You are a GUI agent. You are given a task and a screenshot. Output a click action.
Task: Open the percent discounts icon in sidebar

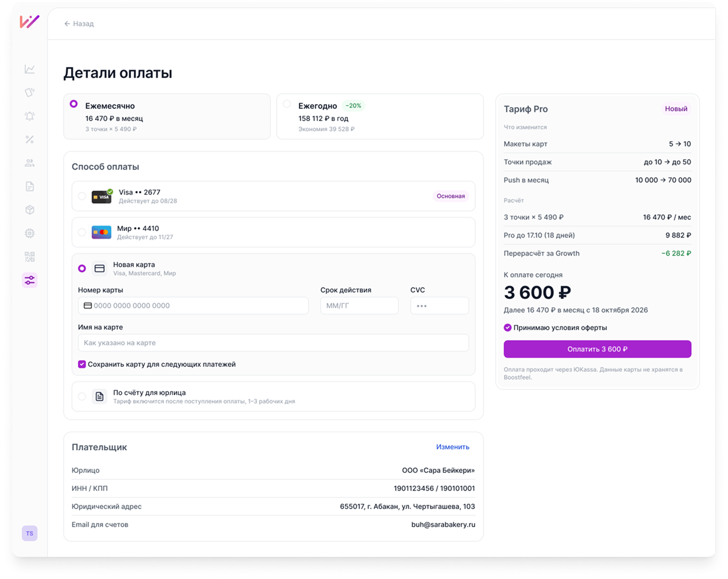pyautogui.click(x=30, y=139)
